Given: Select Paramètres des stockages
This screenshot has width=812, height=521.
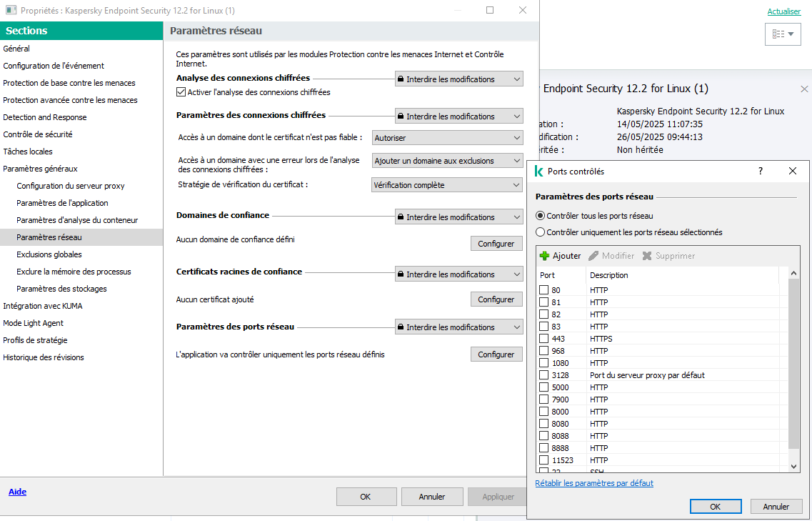Looking at the screenshot, I should 61,289.
